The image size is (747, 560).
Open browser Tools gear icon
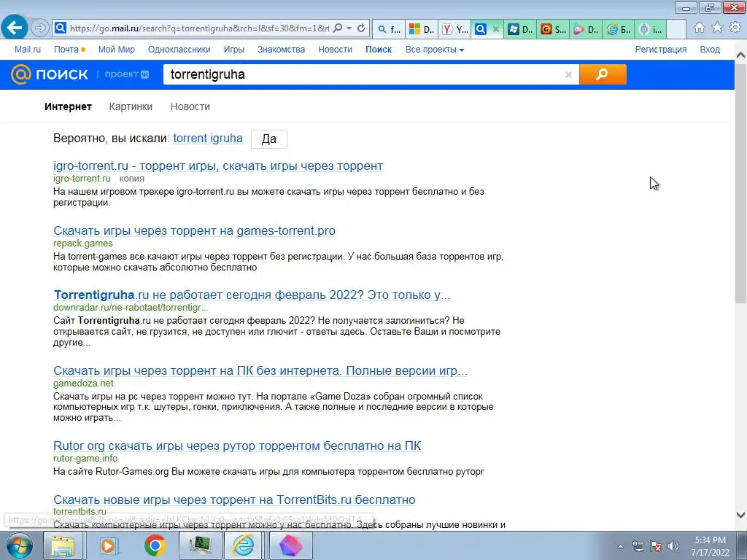[735, 28]
